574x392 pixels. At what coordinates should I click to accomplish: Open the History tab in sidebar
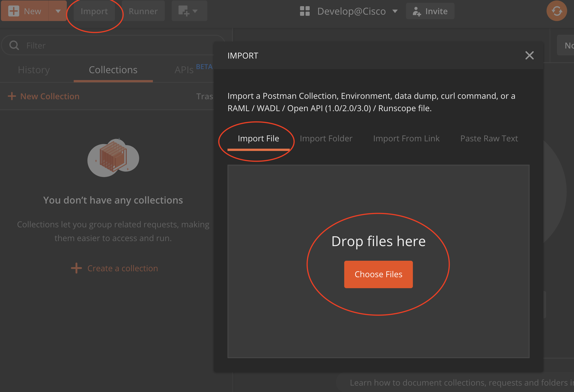tap(34, 70)
